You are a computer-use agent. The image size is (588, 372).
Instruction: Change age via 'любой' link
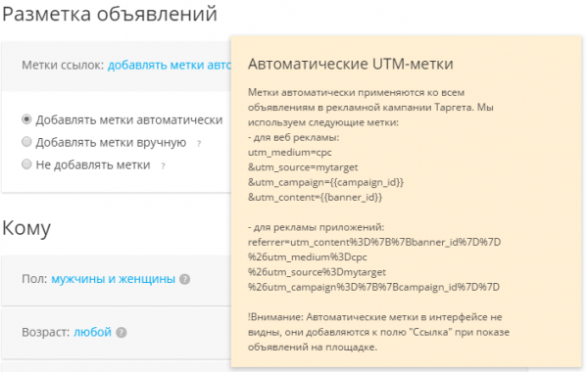(x=93, y=332)
